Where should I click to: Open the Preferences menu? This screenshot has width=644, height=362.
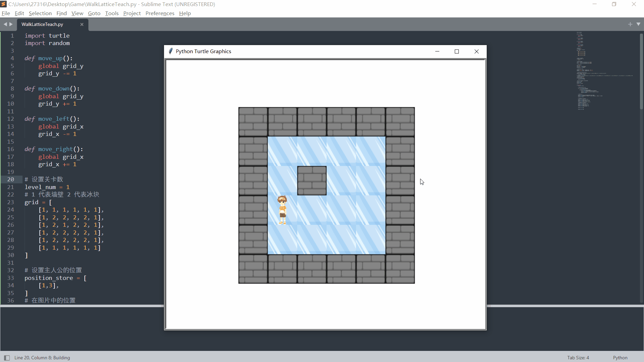[x=160, y=13]
